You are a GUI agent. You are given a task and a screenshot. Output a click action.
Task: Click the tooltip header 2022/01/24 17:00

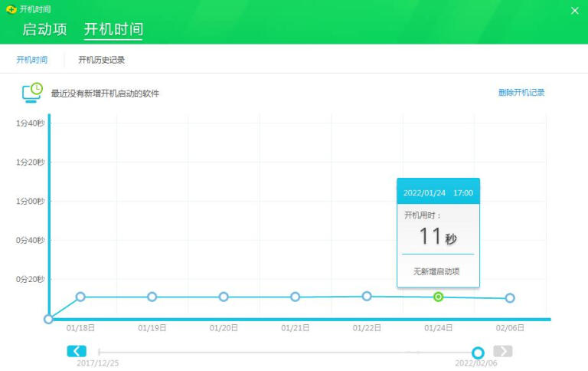[x=438, y=192]
